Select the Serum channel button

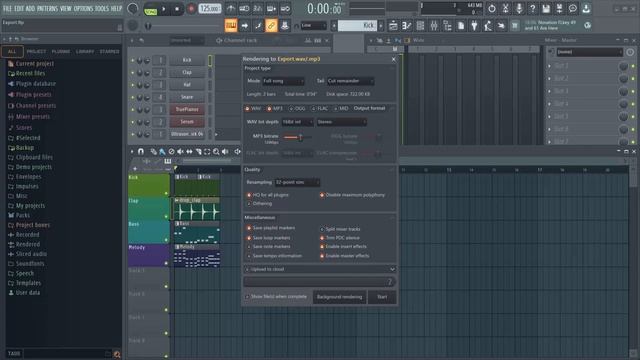(187, 122)
